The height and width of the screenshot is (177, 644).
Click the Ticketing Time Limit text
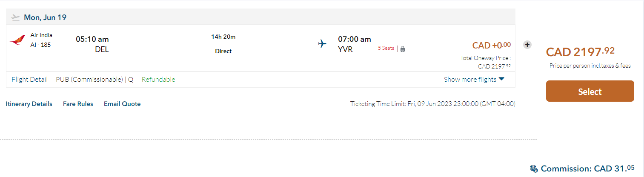point(432,104)
